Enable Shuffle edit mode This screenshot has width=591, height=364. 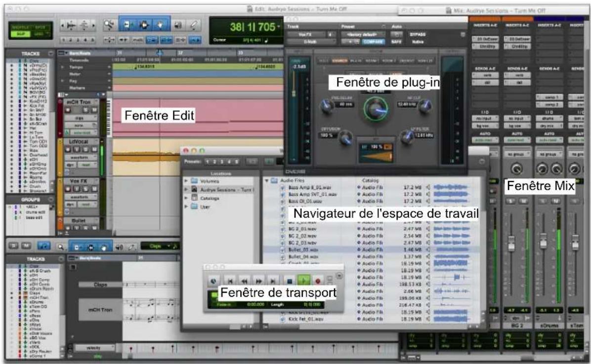(20, 28)
